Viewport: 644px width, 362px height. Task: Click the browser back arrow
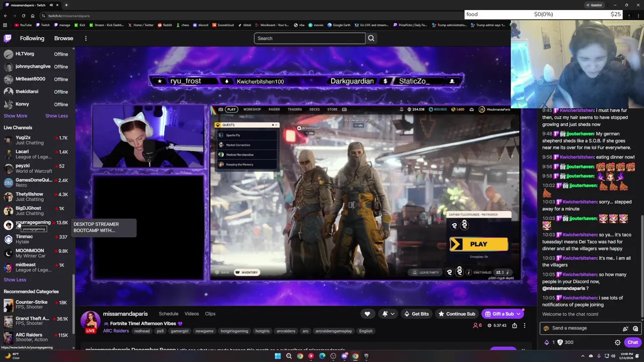point(5,16)
